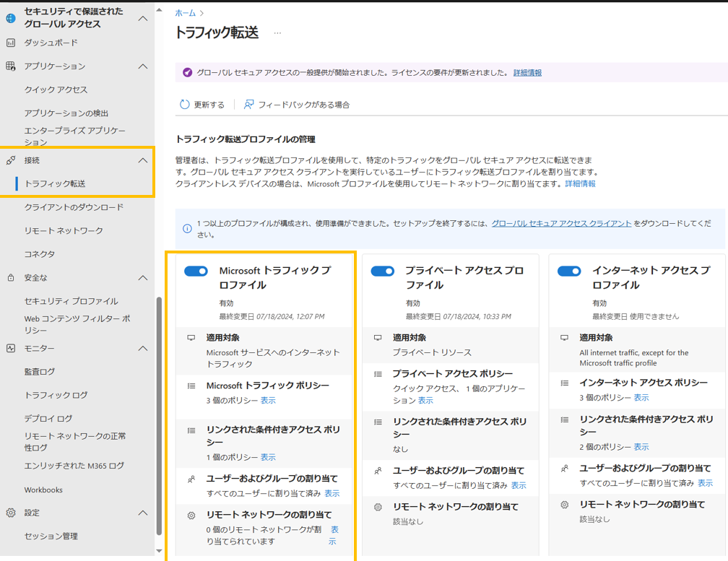Open セキュリティ プロファイル menu item
728x561 pixels.
tap(71, 301)
